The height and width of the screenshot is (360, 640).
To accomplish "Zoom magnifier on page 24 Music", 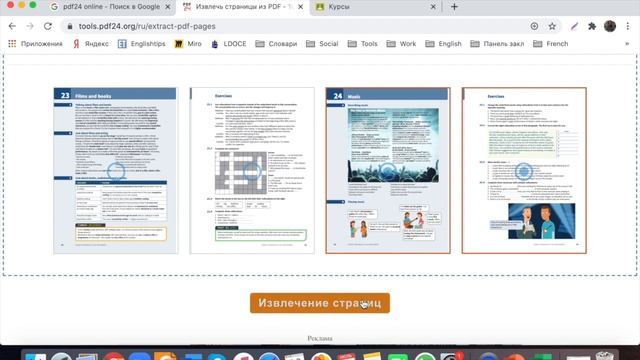I will pyautogui.click(x=388, y=171).
